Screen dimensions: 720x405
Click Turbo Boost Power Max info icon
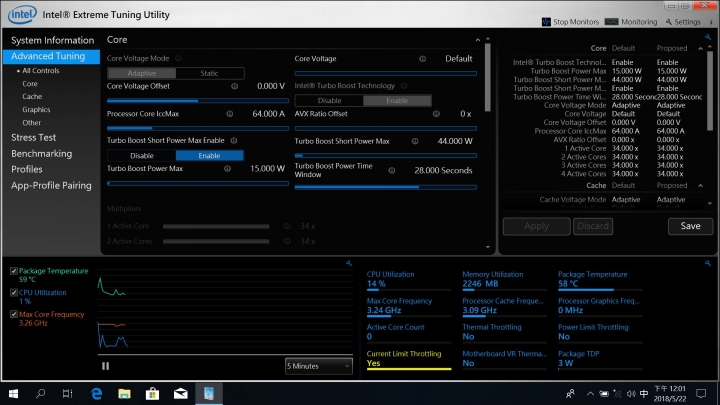pos(227,169)
